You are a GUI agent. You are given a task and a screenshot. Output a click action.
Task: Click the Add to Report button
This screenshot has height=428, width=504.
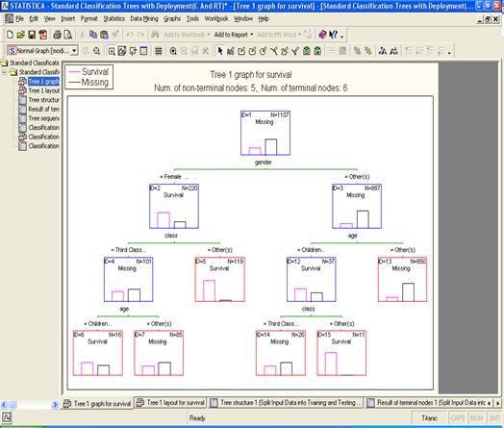(x=231, y=35)
